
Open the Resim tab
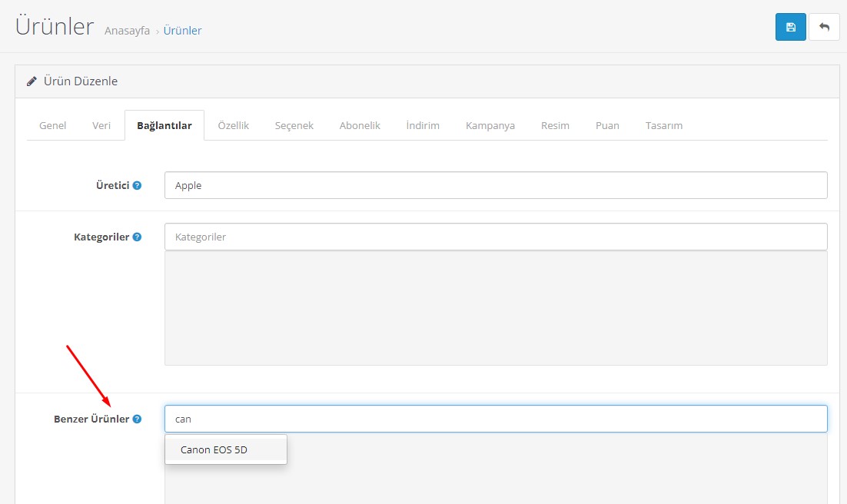[x=555, y=125]
